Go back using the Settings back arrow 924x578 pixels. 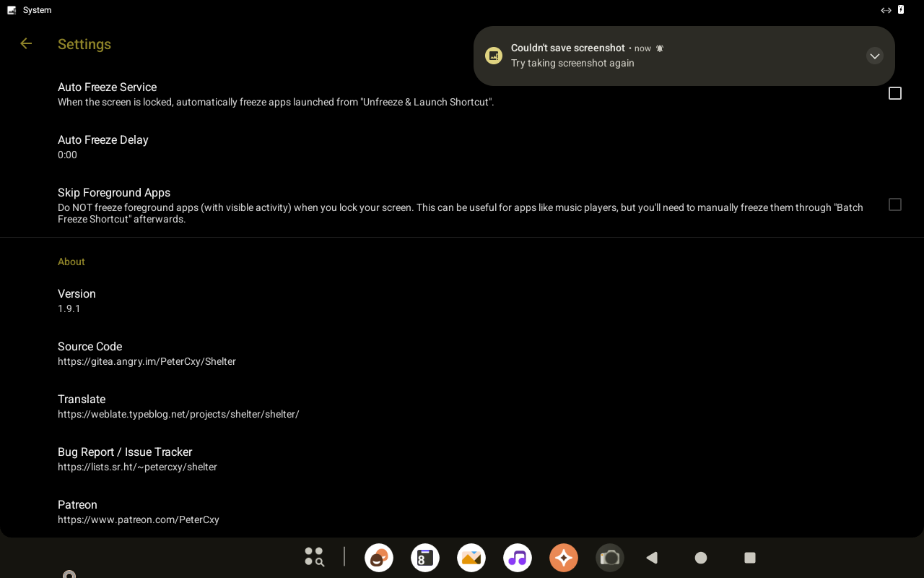coord(26,44)
